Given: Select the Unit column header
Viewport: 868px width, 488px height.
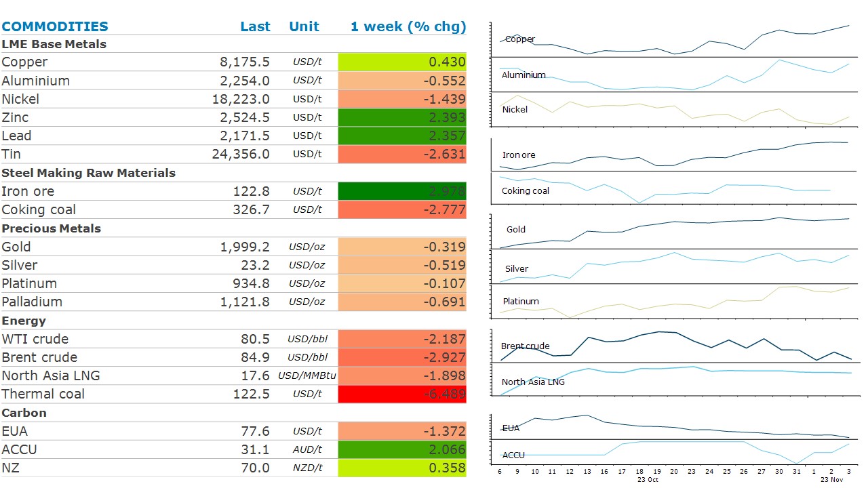Looking at the screenshot, I should click(x=304, y=27).
